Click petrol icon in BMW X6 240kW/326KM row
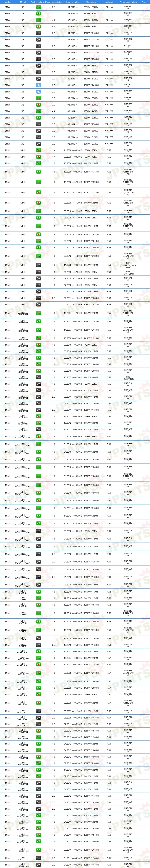This screenshot has width=150, height=868. point(39,105)
